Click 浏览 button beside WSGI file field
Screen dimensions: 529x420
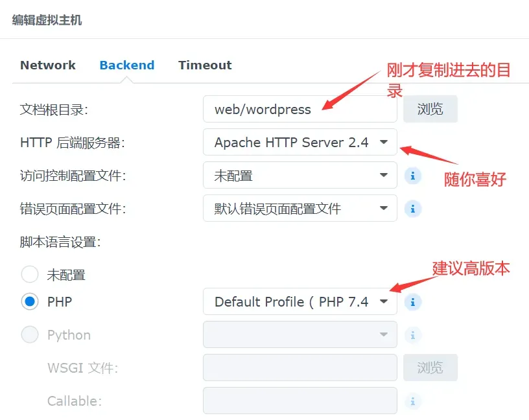pos(430,367)
